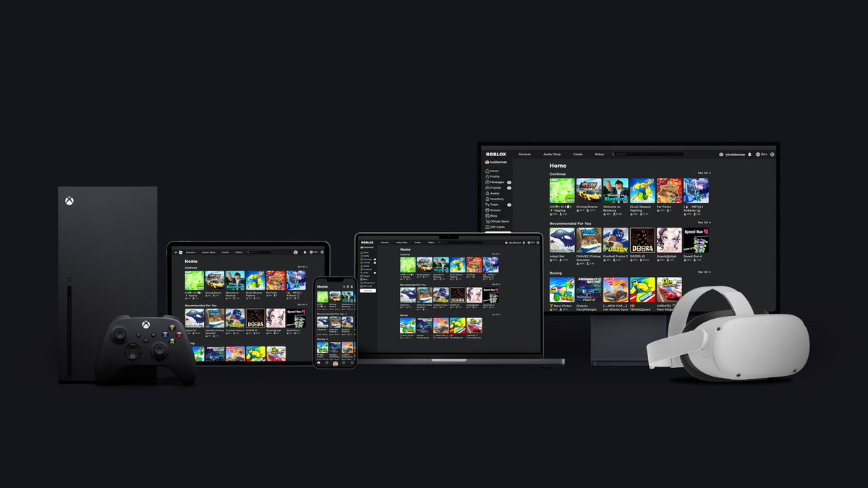Screen dimensions: 868x488
Task: Open the DOORS game on the laptop
Action: pos(458,295)
